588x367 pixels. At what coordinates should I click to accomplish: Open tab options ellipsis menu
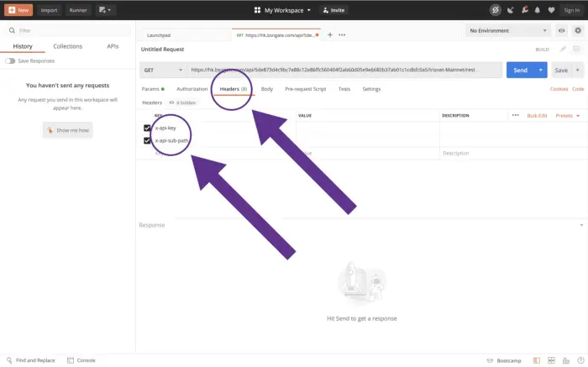click(342, 35)
